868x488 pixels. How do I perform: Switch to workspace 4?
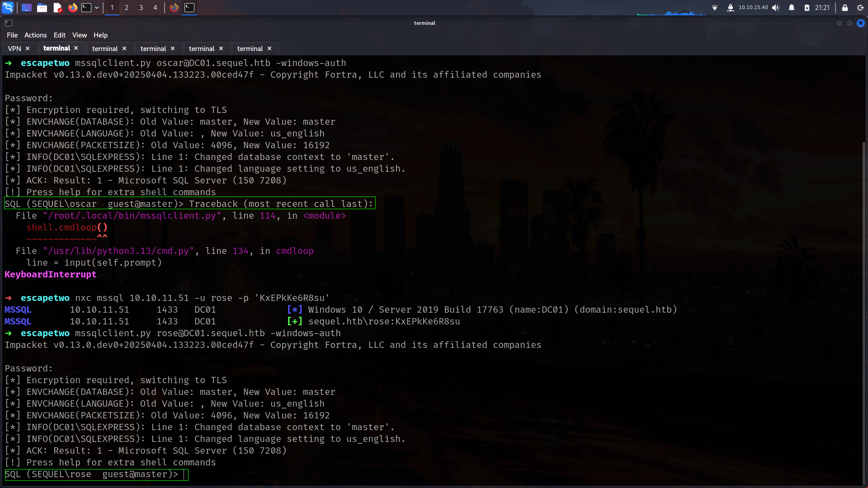(x=155, y=8)
